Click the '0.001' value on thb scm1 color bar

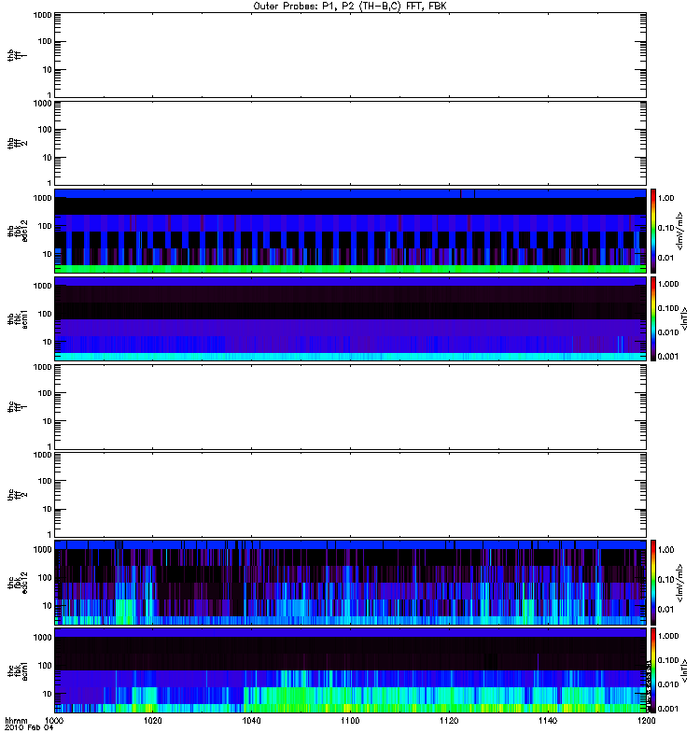pyautogui.click(x=668, y=357)
